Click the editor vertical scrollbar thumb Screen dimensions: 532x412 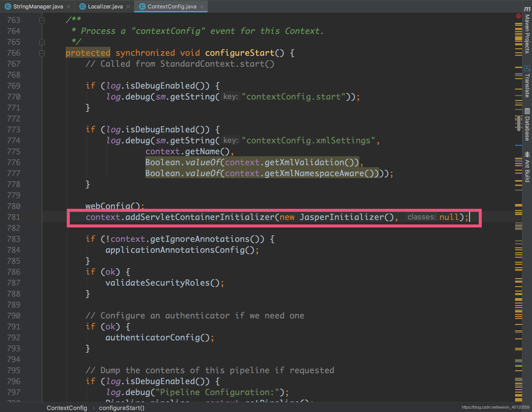[519, 123]
